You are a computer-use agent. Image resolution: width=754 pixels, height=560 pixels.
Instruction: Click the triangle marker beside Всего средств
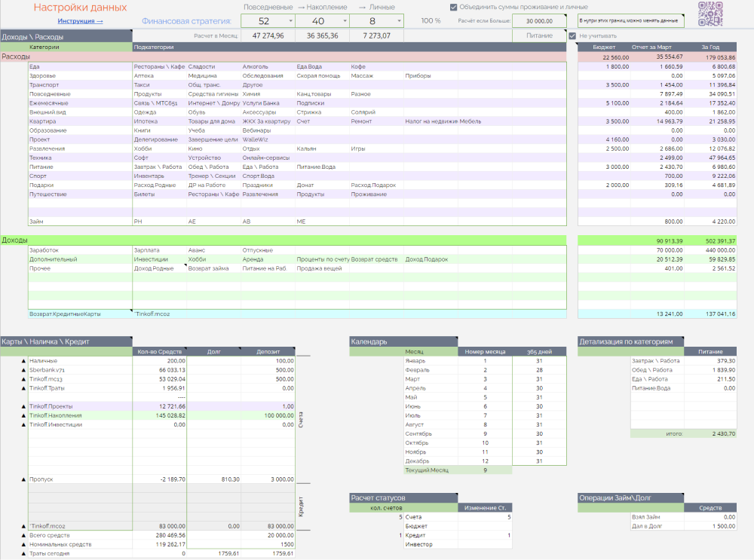click(23, 535)
